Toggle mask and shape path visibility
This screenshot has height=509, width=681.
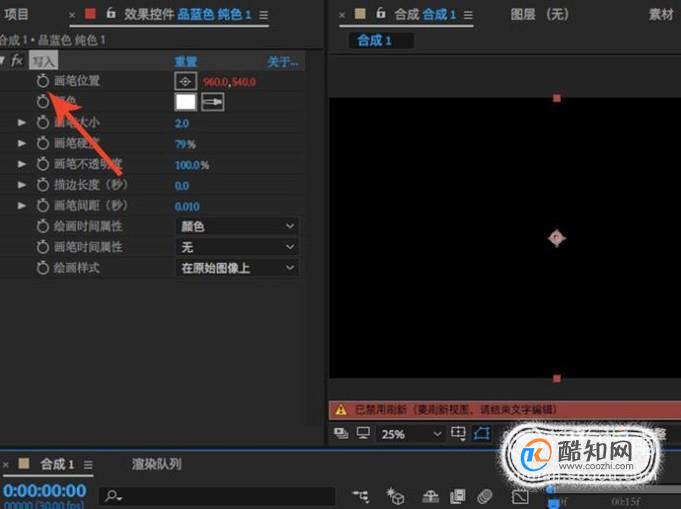click(482, 433)
